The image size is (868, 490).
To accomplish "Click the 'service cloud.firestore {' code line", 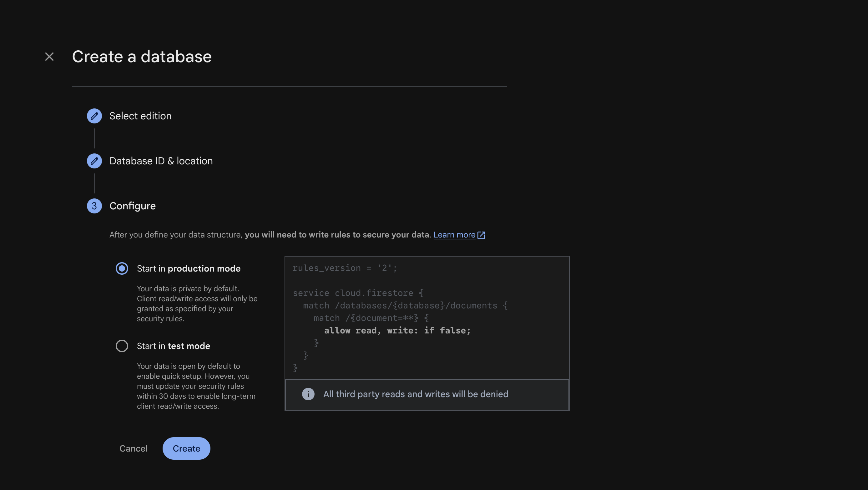I will tap(358, 293).
